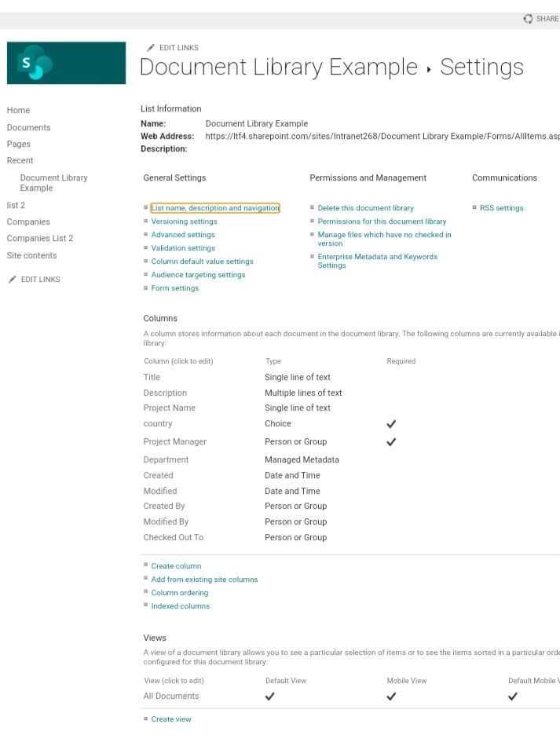Click Add from existing site columns
The height and width of the screenshot is (746, 560).
pyautogui.click(x=204, y=580)
